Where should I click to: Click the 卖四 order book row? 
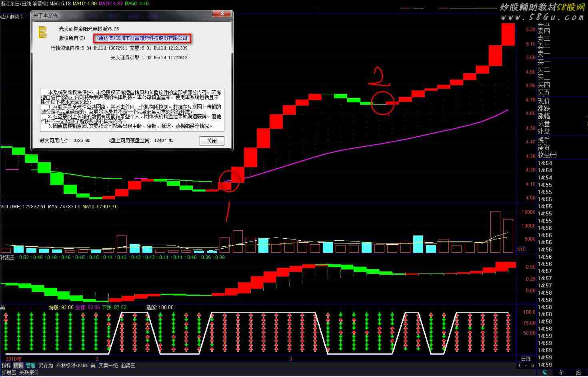pyautogui.click(x=544, y=31)
